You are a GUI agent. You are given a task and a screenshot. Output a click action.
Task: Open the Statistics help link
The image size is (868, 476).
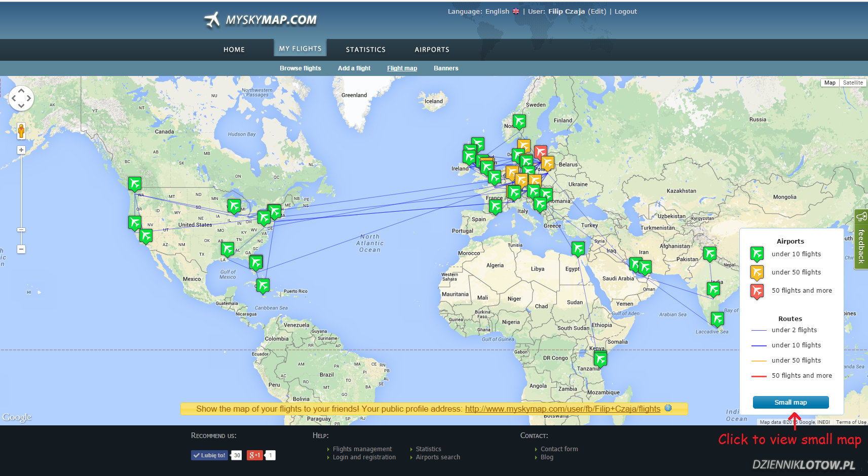click(x=429, y=449)
